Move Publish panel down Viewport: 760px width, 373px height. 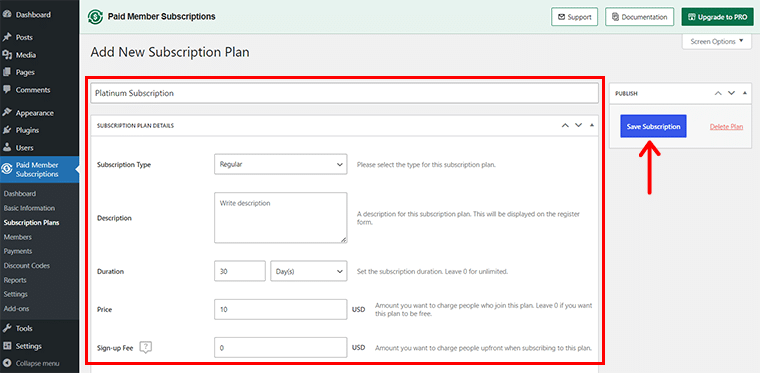[x=732, y=93]
